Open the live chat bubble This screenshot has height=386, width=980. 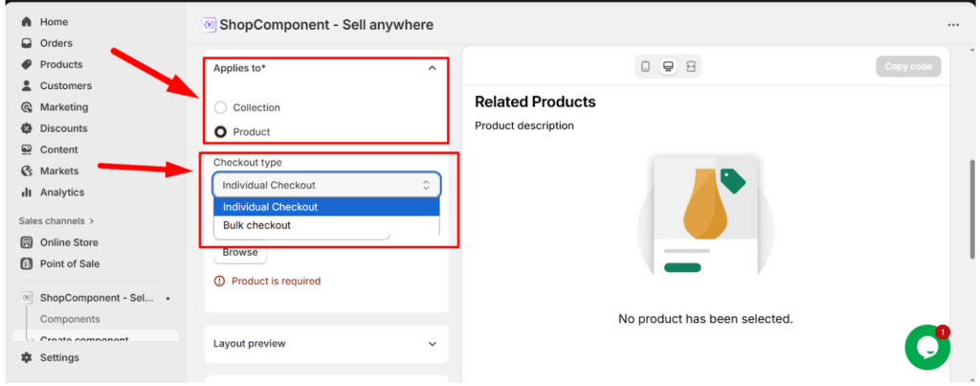pos(927,348)
